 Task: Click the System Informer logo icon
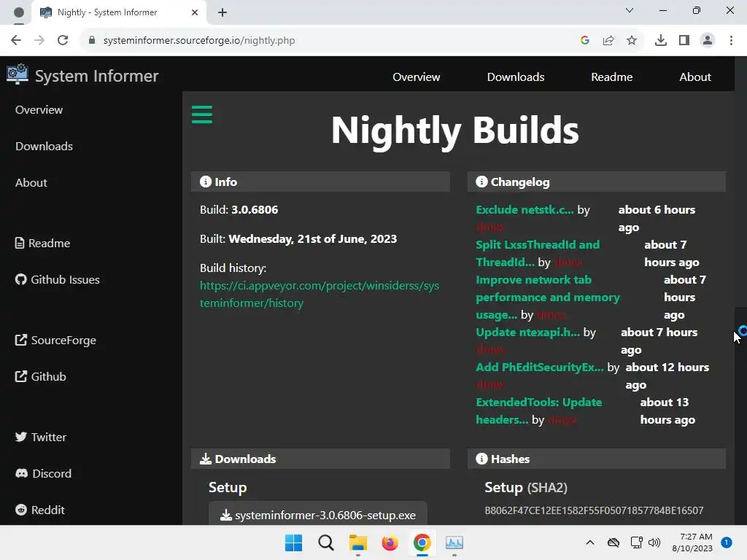(18, 74)
